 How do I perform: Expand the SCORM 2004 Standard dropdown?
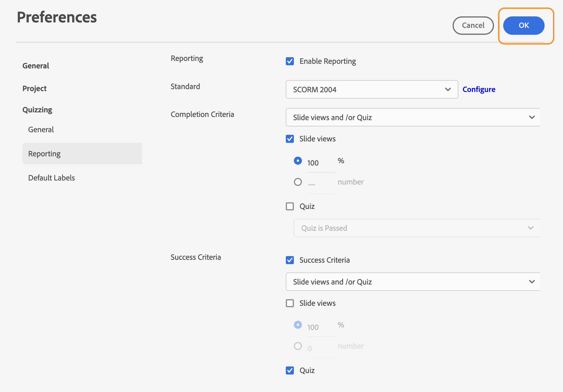click(x=371, y=90)
